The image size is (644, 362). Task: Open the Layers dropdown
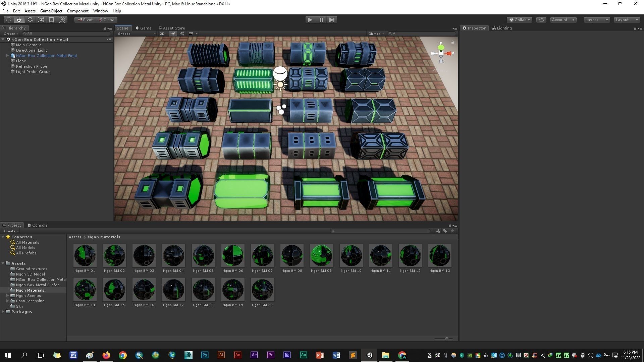(x=596, y=20)
